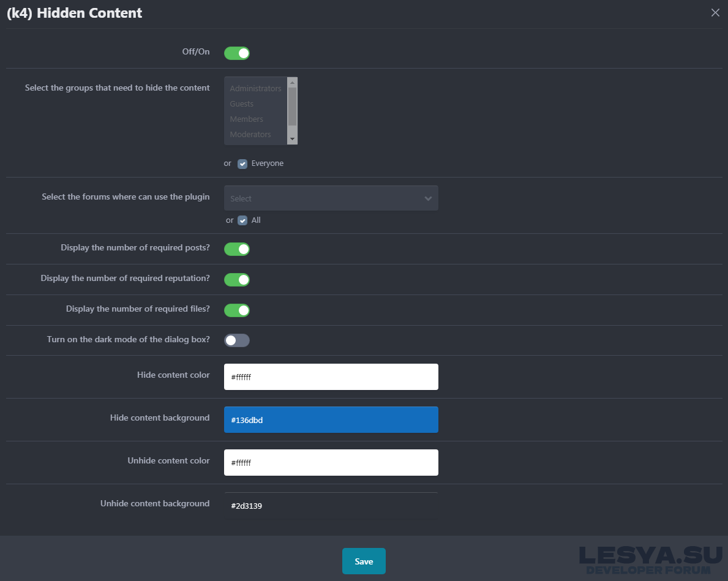
Task: Select Administrators in the groups list
Action: (255, 89)
